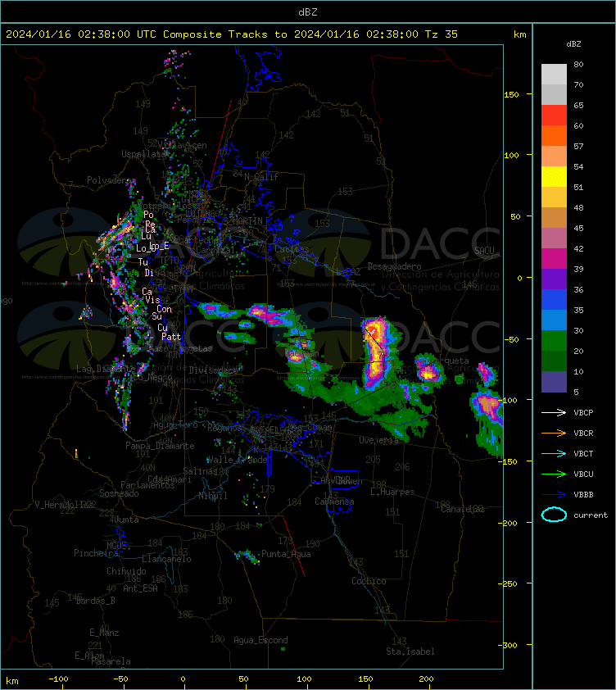Viewport: 616px width, 690px height.
Task: Click the 'Carmensa' place label on map
Action: (334, 502)
